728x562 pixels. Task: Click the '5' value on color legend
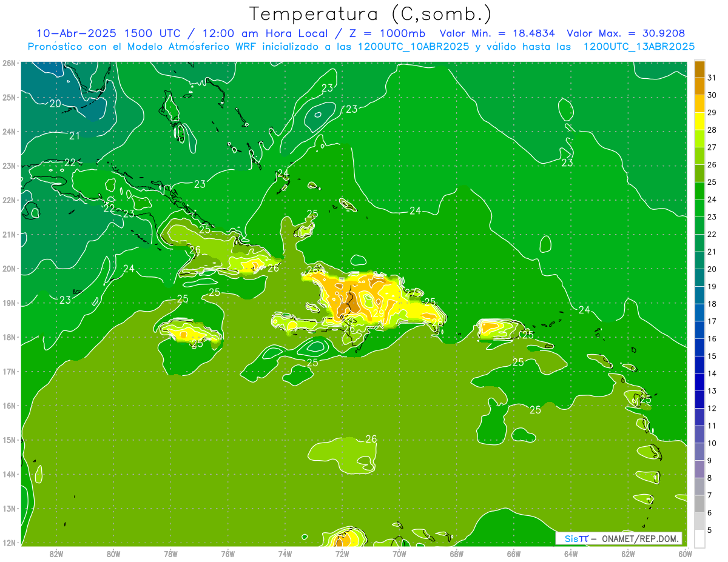(x=710, y=530)
